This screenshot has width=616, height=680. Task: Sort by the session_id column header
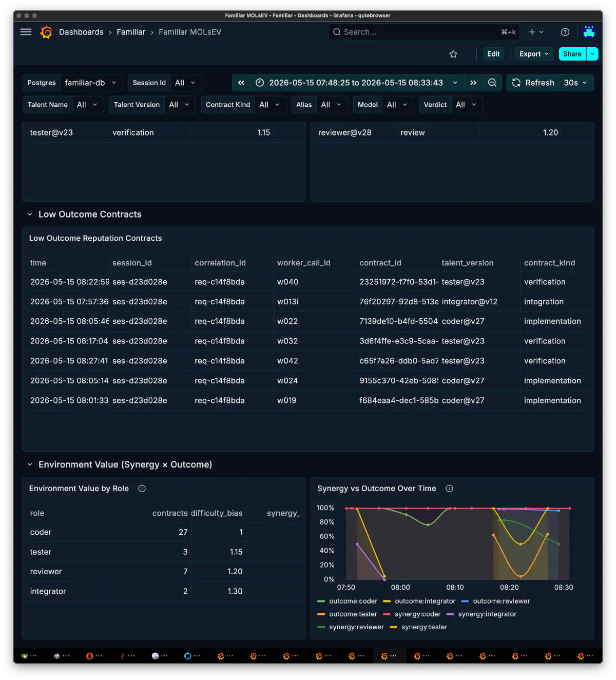click(132, 263)
